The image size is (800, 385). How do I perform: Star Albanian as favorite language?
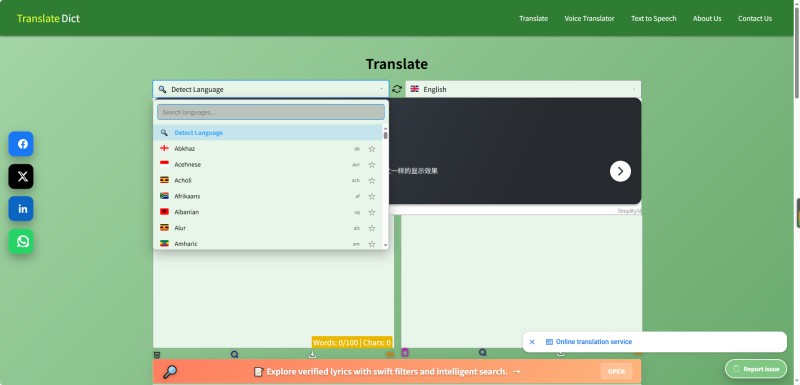(x=372, y=212)
